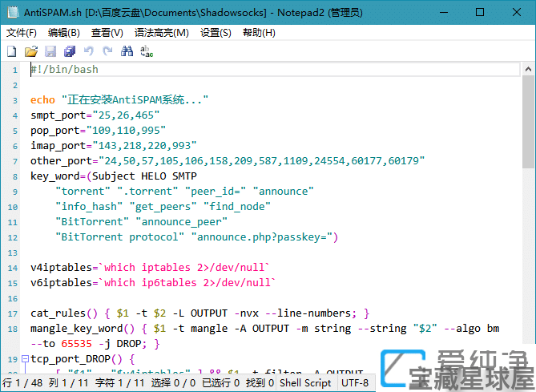Click the 行 1 / 48 line status
This screenshot has width=536, height=392.
tap(22, 382)
